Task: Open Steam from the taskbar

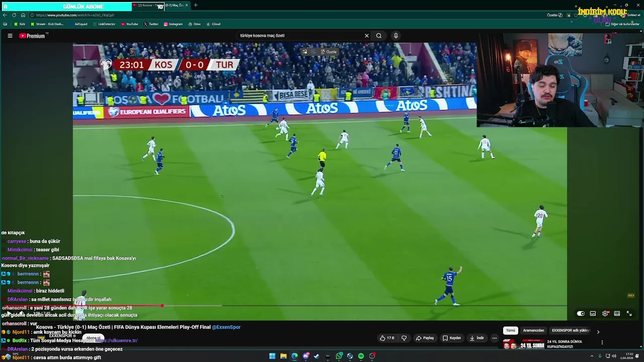Action: (x=316, y=356)
